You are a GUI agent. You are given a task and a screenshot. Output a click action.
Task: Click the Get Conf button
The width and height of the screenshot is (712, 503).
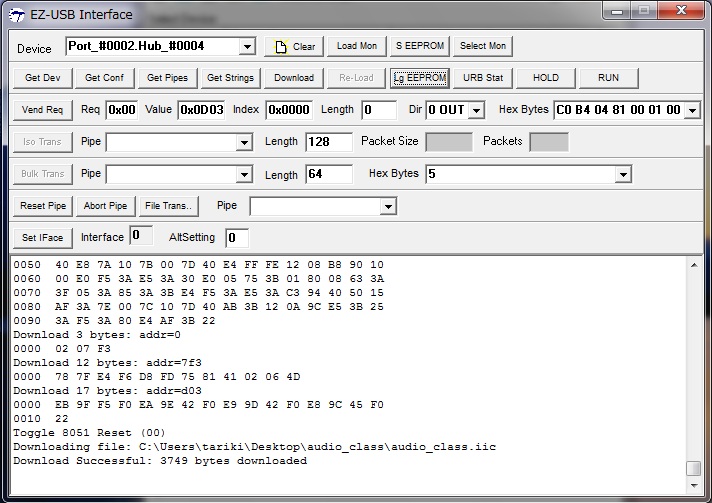[x=104, y=78]
